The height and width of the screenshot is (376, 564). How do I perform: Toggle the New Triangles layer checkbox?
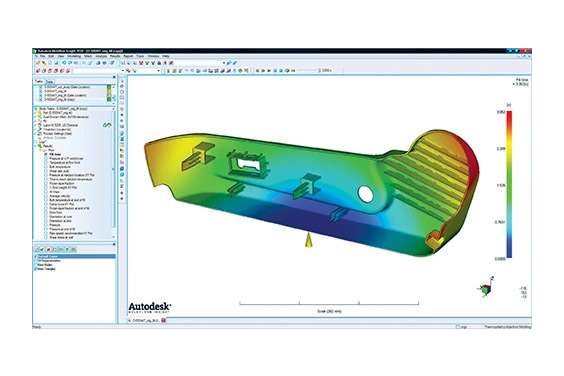pyautogui.click(x=36, y=269)
